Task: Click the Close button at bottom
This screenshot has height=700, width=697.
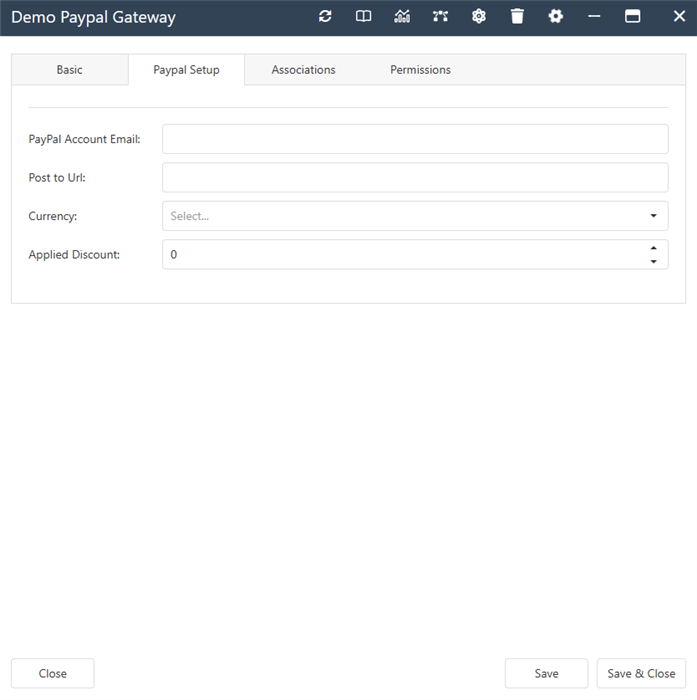Action: (x=53, y=673)
